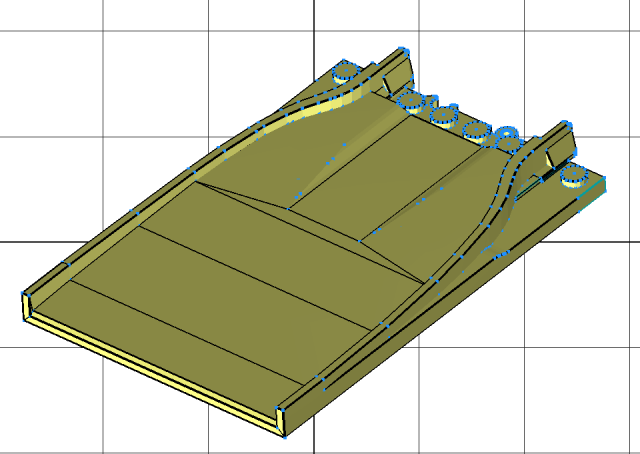Select the second boss in the rear row
This screenshot has width=640, height=454.
442,113
